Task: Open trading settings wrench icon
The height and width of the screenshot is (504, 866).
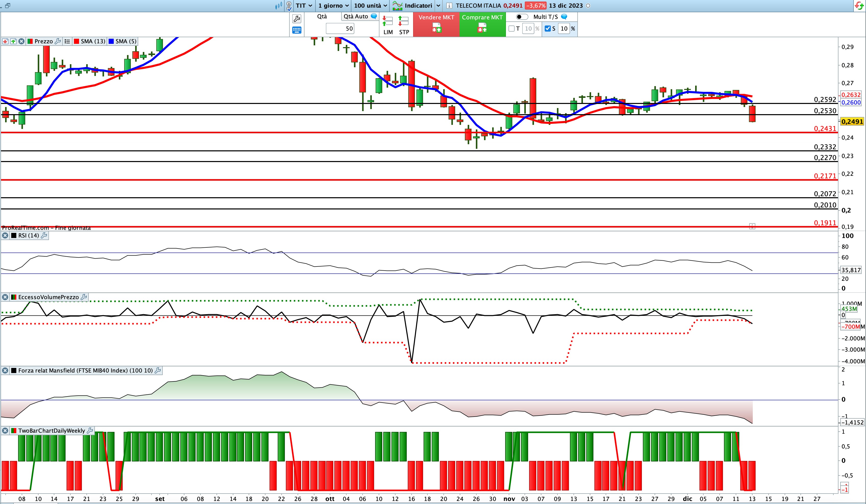Action: pyautogui.click(x=297, y=19)
